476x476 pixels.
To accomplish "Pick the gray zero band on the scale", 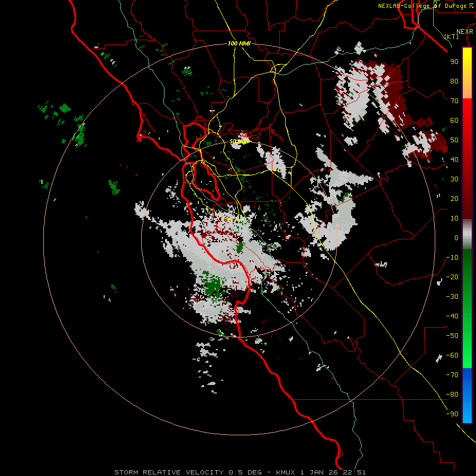I will coord(467,234).
